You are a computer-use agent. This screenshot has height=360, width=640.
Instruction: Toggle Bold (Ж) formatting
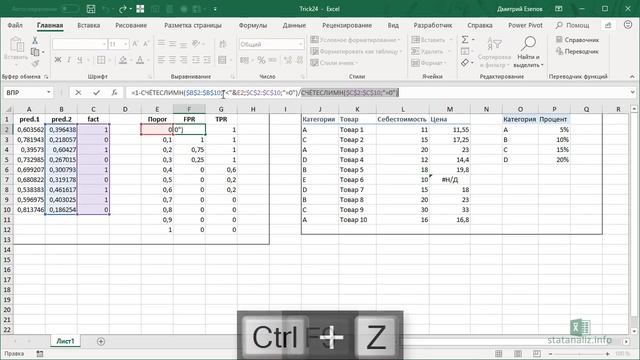click(58, 60)
